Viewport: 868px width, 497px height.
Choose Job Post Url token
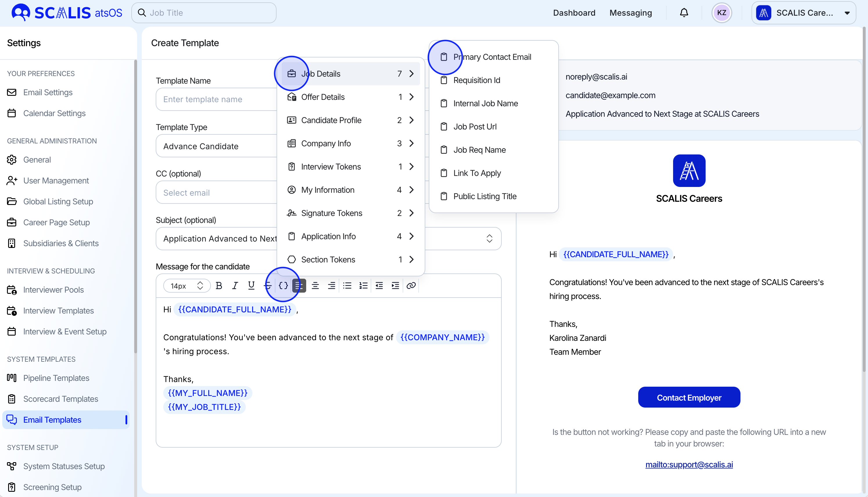[x=475, y=127]
